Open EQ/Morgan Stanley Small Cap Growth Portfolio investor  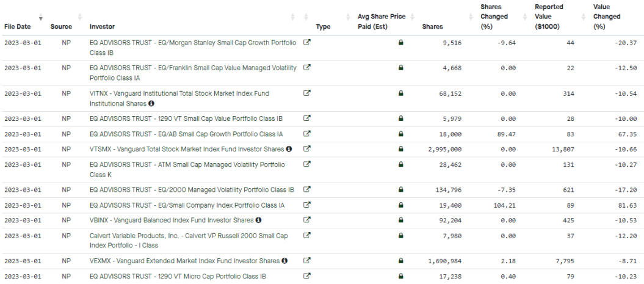click(x=193, y=48)
